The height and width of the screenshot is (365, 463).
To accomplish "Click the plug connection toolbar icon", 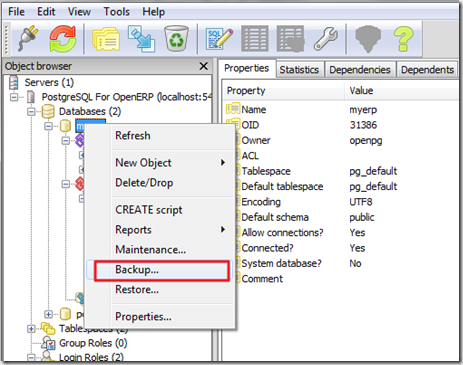I will click(28, 39).
